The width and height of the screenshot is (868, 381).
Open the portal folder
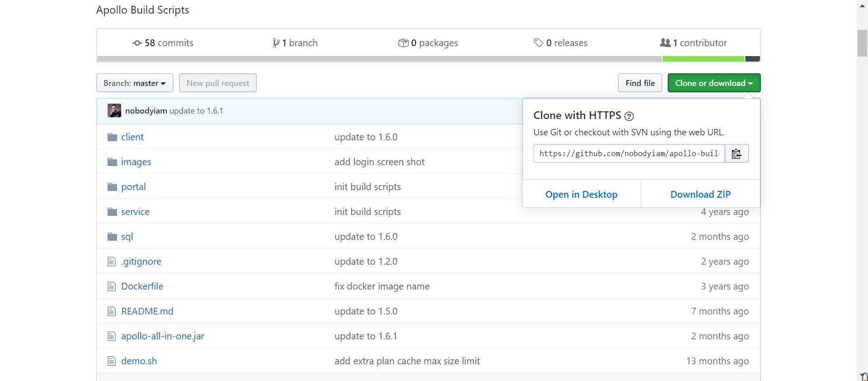pyautogui.click(x=133, y=187)
